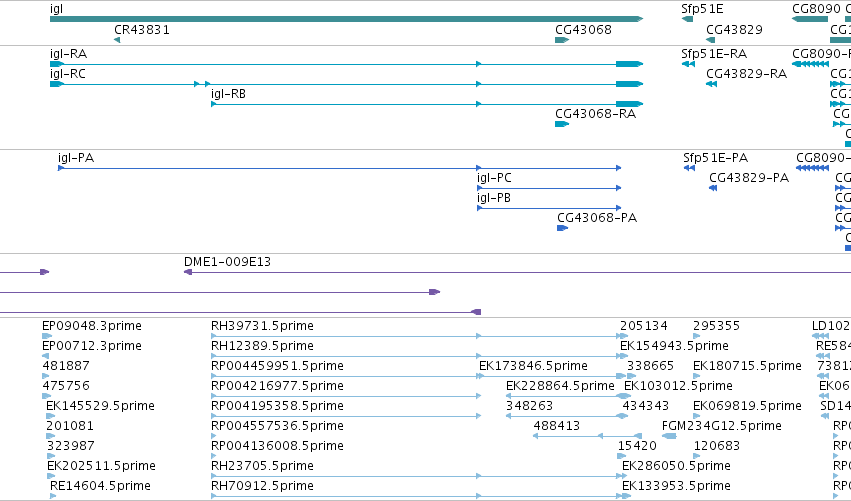
Task: Click the igl-RB transcript label
Action: click(228, 94)
